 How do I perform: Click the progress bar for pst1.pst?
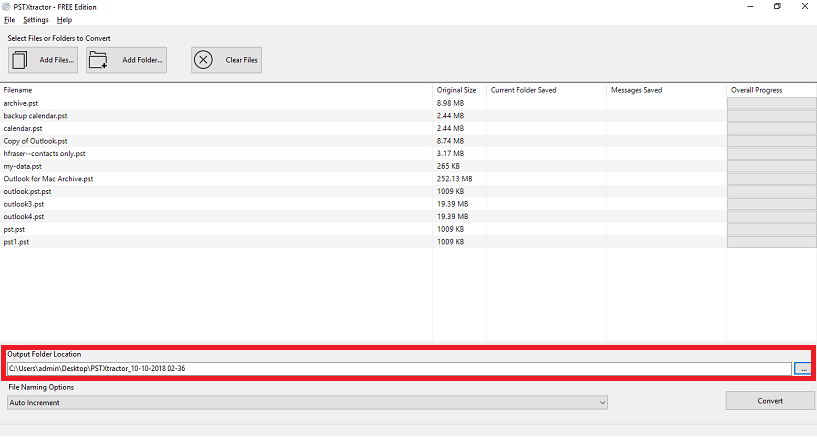772,242
